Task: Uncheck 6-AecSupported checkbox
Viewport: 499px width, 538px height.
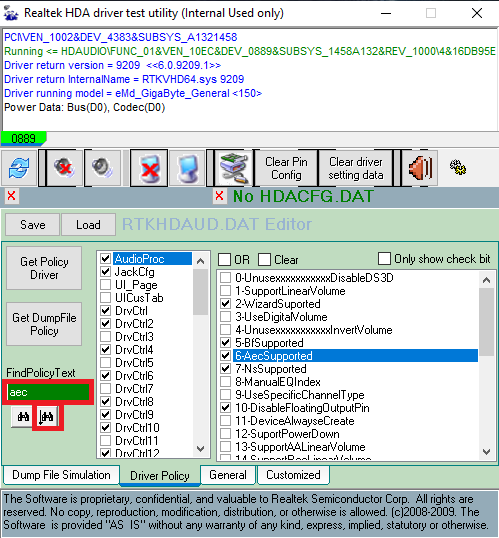Action: coord(225,356)
